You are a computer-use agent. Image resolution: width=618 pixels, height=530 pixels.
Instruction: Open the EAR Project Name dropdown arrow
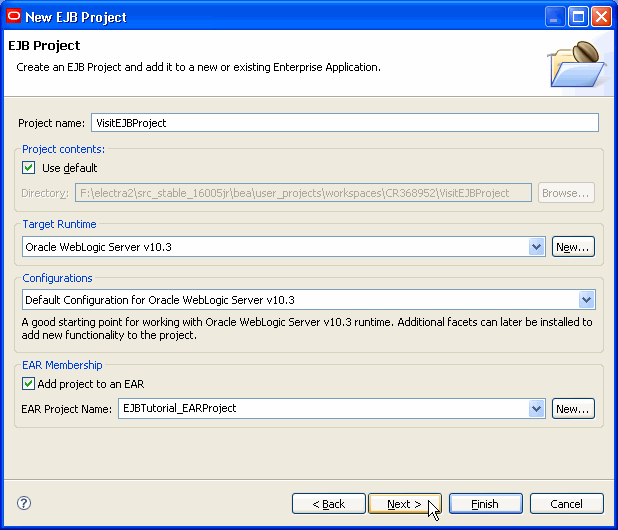pyautogui.click(x=536, y=409)
